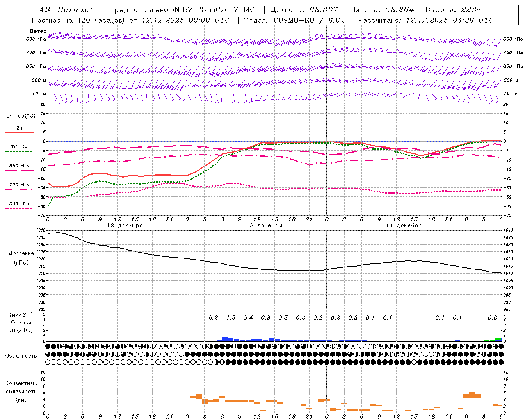The width and height of the screenshot is (525, 420).
Task: Click the precipitation value 0.3
Action: [x=353, y=317]
